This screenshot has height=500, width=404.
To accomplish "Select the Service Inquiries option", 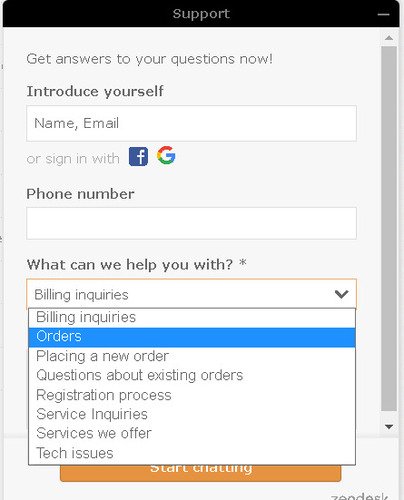I will (x=192, y=414).
